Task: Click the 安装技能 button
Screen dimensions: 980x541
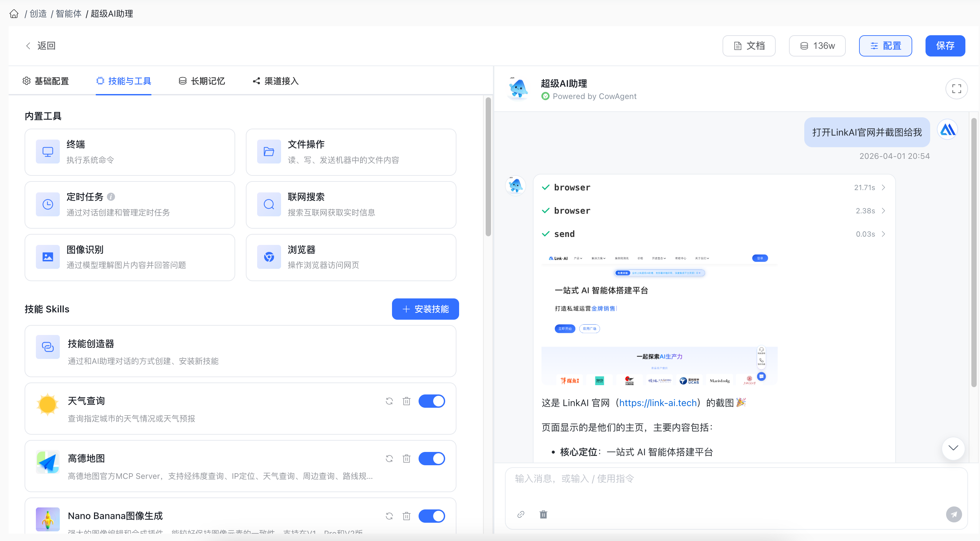Action: [x=425, y=309]
